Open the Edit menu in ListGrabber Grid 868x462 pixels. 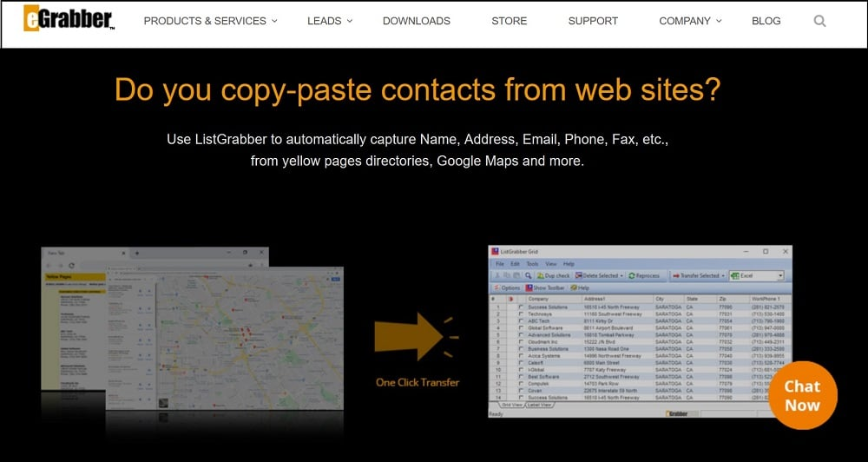[x=515, y=264]
